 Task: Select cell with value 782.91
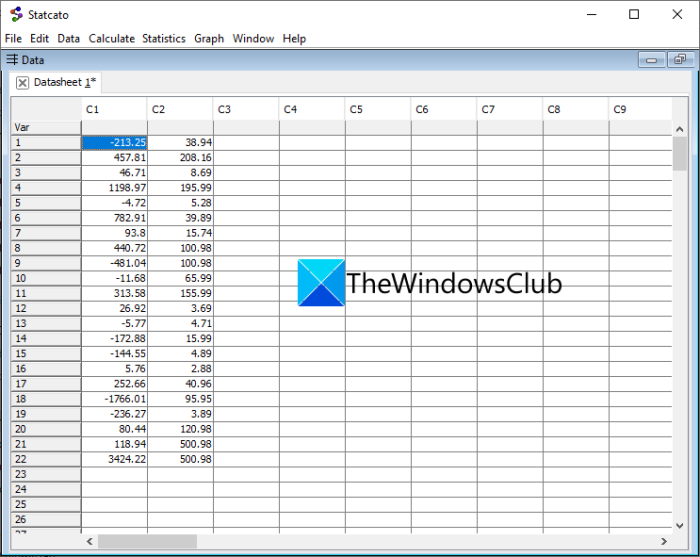point(114,218)
